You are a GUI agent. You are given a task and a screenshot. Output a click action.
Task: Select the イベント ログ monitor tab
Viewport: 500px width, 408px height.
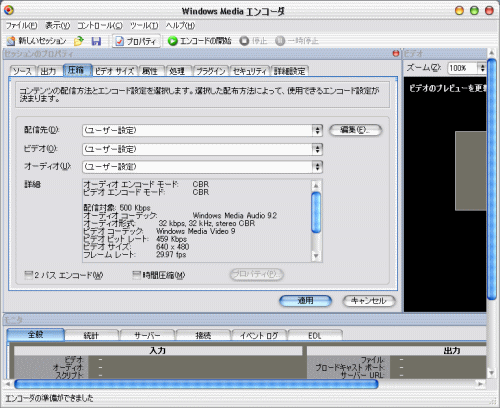click(259, 335)
